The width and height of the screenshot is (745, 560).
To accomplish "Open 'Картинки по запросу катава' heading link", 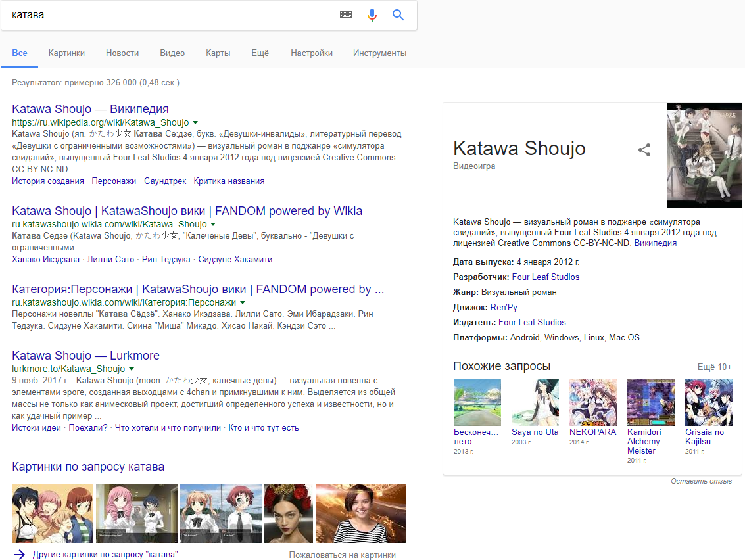I will click(x=88, y=467).
